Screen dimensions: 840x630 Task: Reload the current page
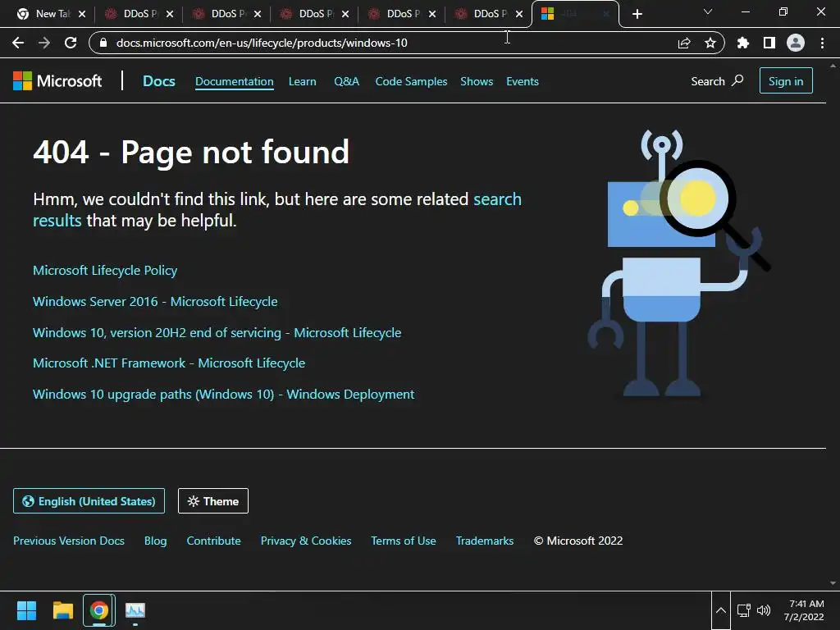point(71,43)
